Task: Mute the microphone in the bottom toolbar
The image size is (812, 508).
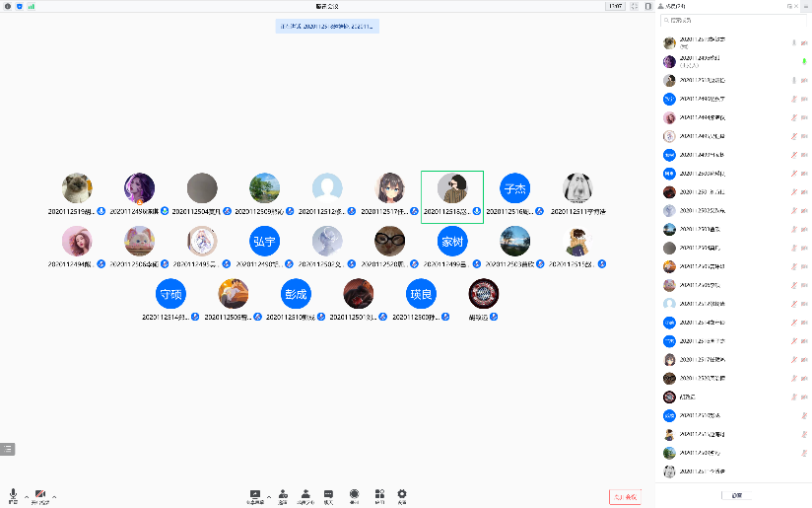Action: click(x=13, y=493)
